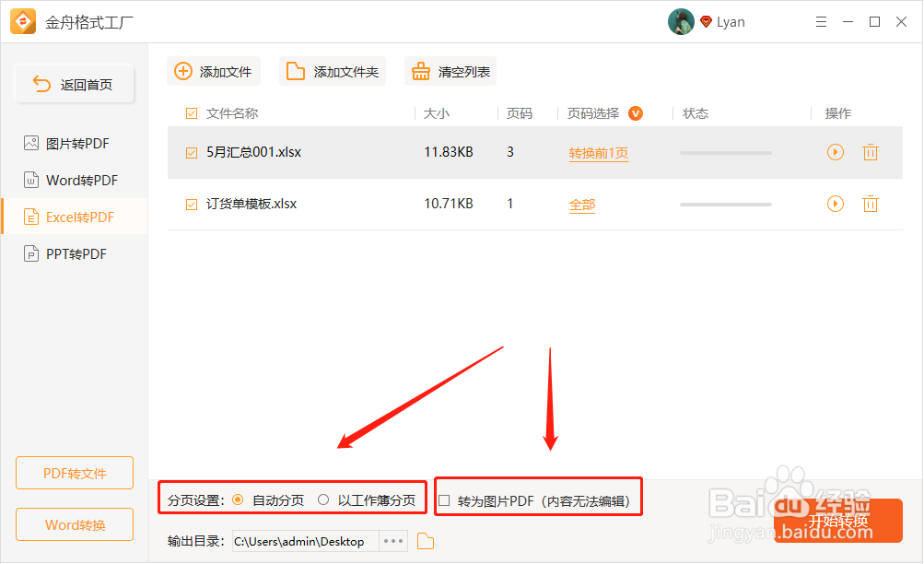Delete 5月汇总001.xlsx using its trash icon
Screen dimensions: 924x564
point(870,152)
